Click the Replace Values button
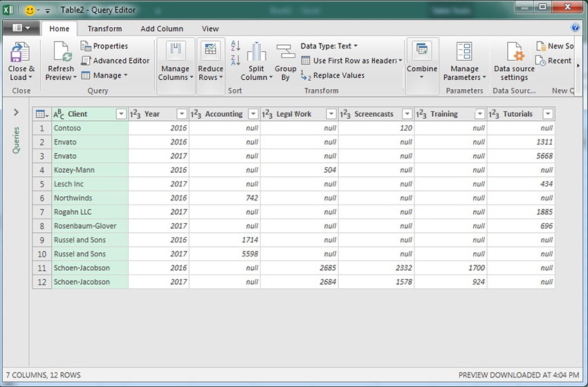The width and height of the screenshot is (588, 387). [333, 76]
